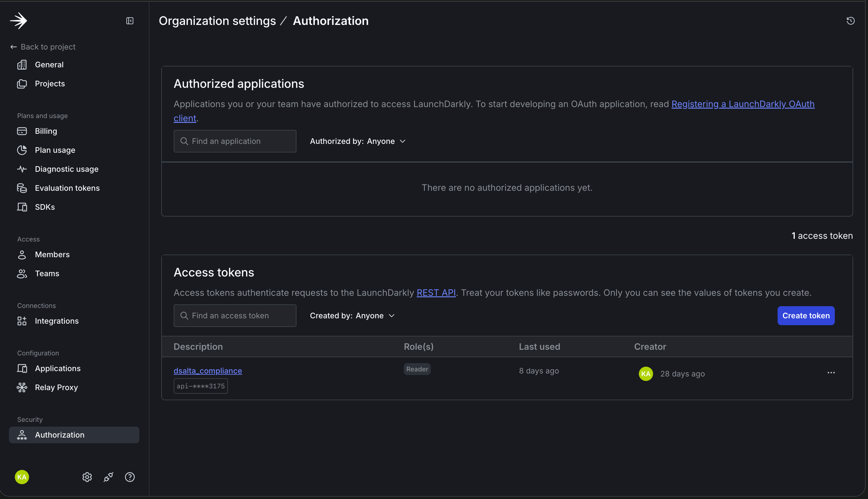Open Teams in sidebar

(x=74, y=274)
